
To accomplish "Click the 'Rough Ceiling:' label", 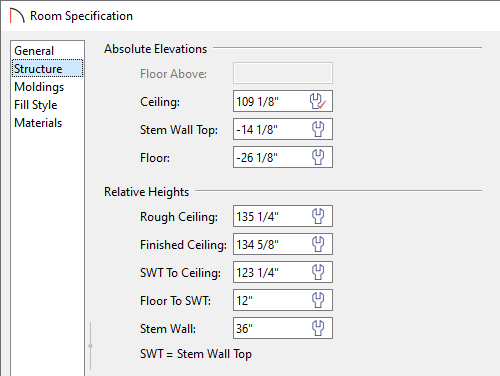I will (179, 217).
